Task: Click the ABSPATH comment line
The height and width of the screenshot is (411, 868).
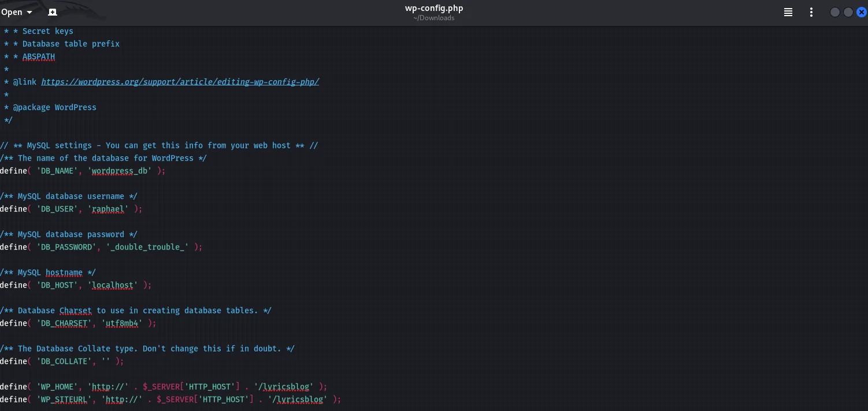Action: (29, 57)
